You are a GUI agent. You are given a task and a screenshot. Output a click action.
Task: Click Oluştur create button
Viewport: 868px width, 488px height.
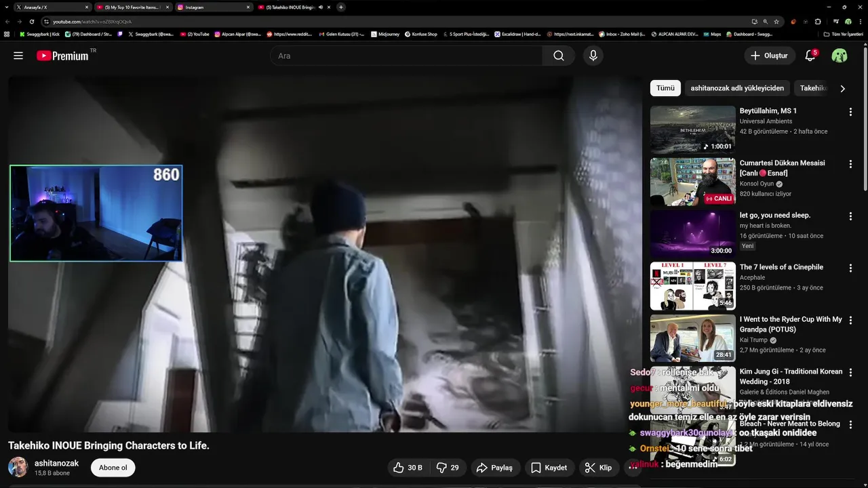[x=770, y=56]
